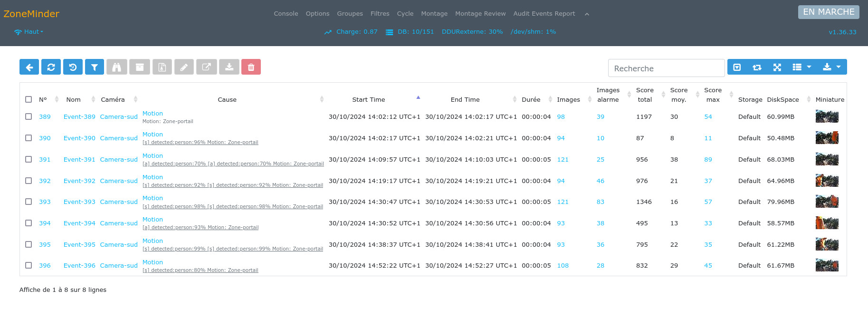Check the box for event 391

tap(29, 159)
